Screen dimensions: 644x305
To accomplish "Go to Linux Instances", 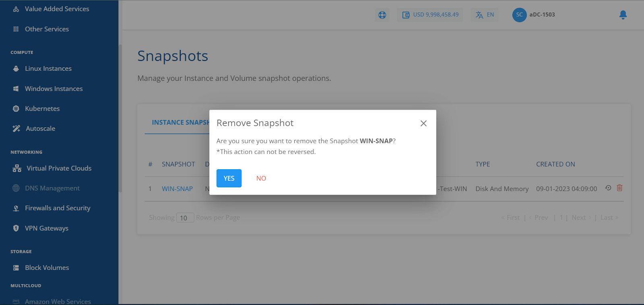I will tap(48, 68).
